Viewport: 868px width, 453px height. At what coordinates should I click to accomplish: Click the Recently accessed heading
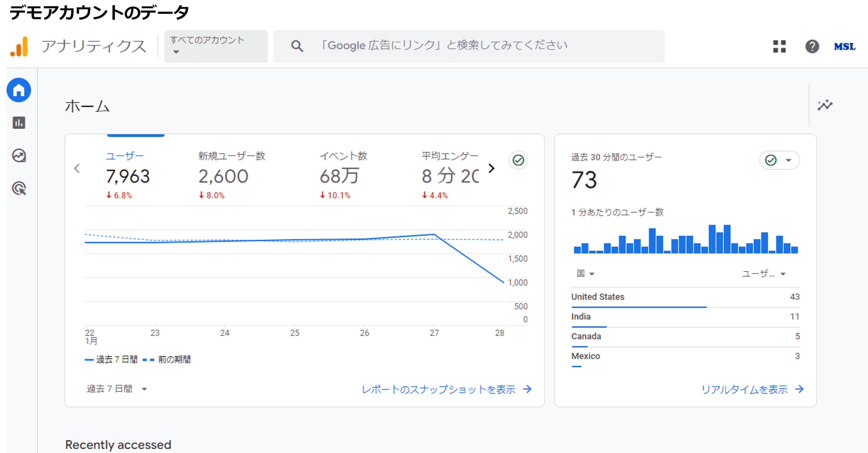[x=118, y=444]
